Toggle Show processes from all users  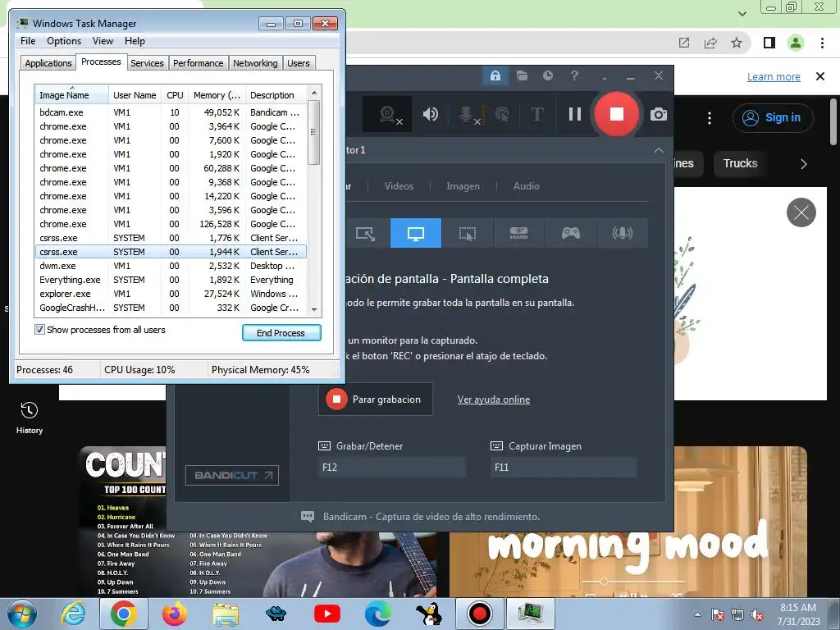39,330
